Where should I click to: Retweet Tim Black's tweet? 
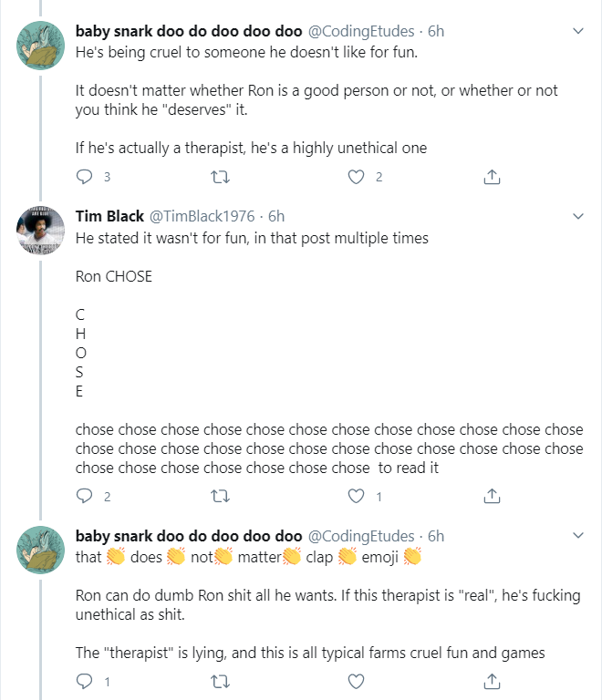tap(220, 496)
